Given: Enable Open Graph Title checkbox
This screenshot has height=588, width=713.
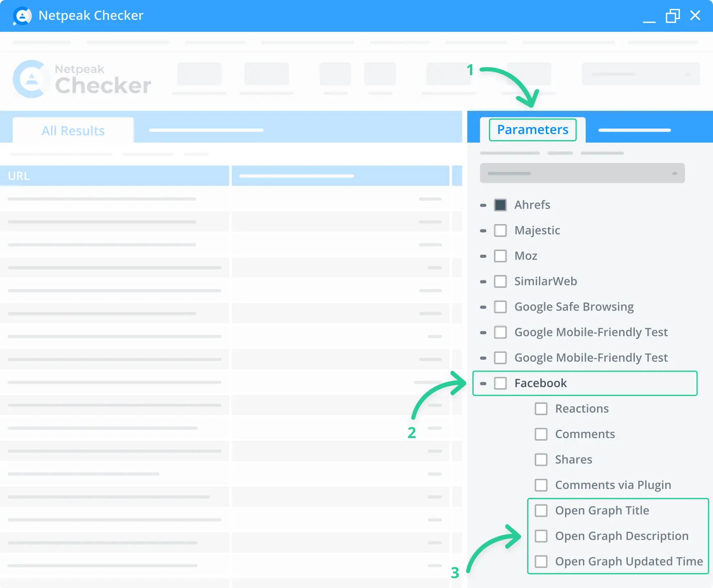Looking at the screenshot, I should point(541,511).
